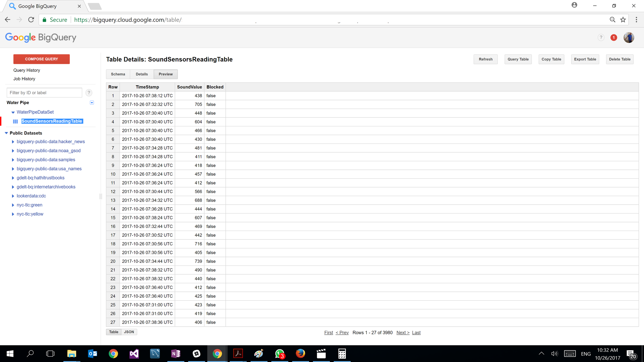The image size is (644, 362).
Task: Switch results view to JSON
Action: (129, 332)
